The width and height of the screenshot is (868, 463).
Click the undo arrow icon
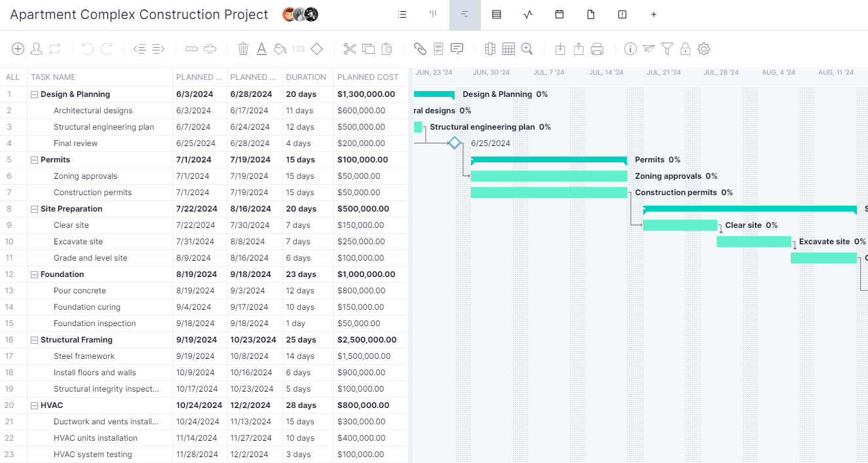click(x=88, y=48)
